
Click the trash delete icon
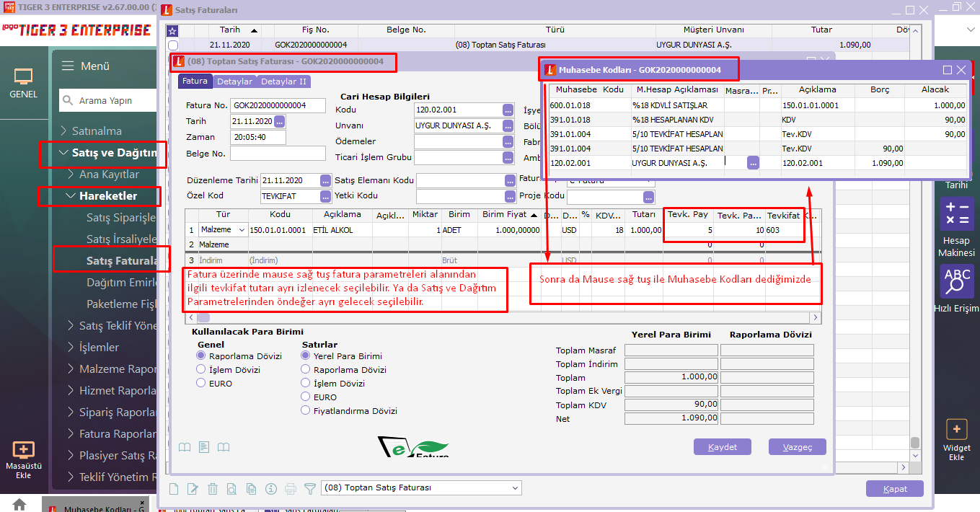coord(212,488)
